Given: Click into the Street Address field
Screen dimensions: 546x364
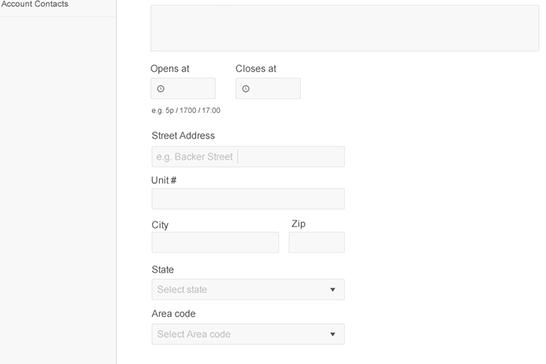Looking at the screenshot, I should pyautogui.click(x=248, y=157).
